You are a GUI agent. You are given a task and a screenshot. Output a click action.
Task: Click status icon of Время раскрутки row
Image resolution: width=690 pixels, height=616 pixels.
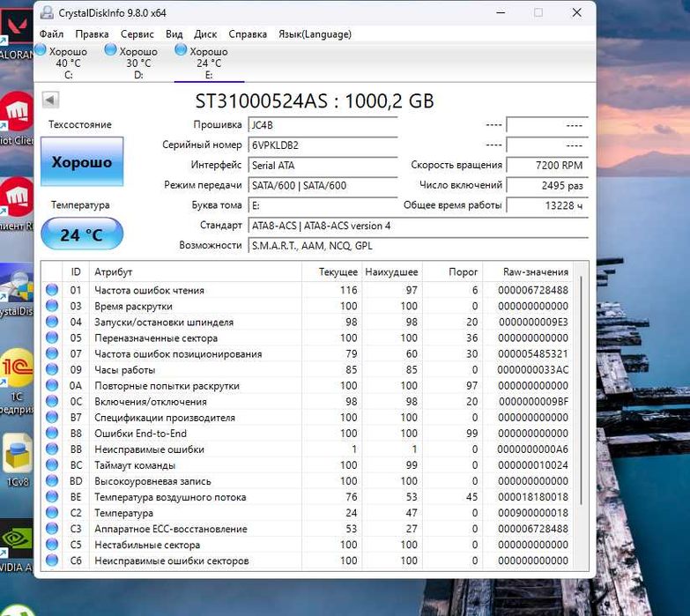click(52, 306)
